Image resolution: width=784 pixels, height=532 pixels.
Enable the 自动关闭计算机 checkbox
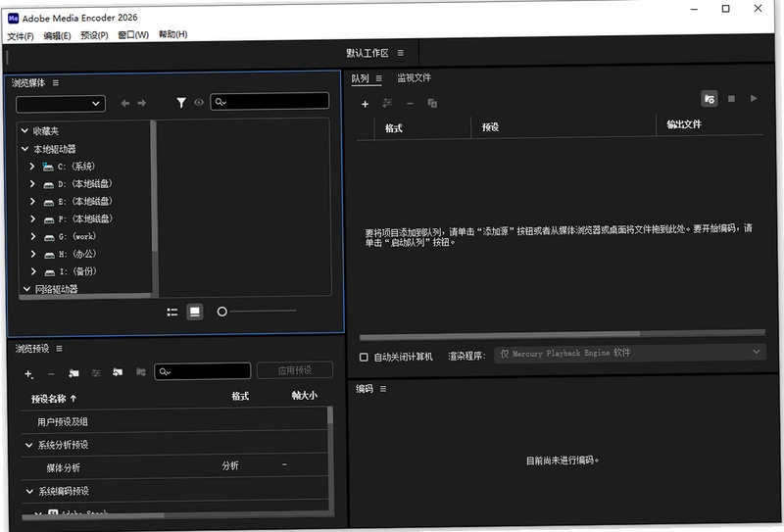[x=364, y=357]
